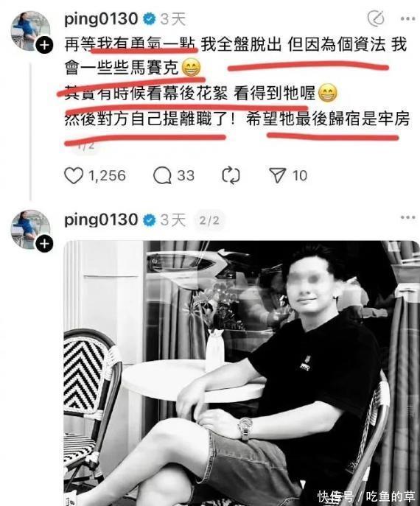This screenshot has height=506, width=420.
Task: Open comments on the first post
Action: coord(162,176)
